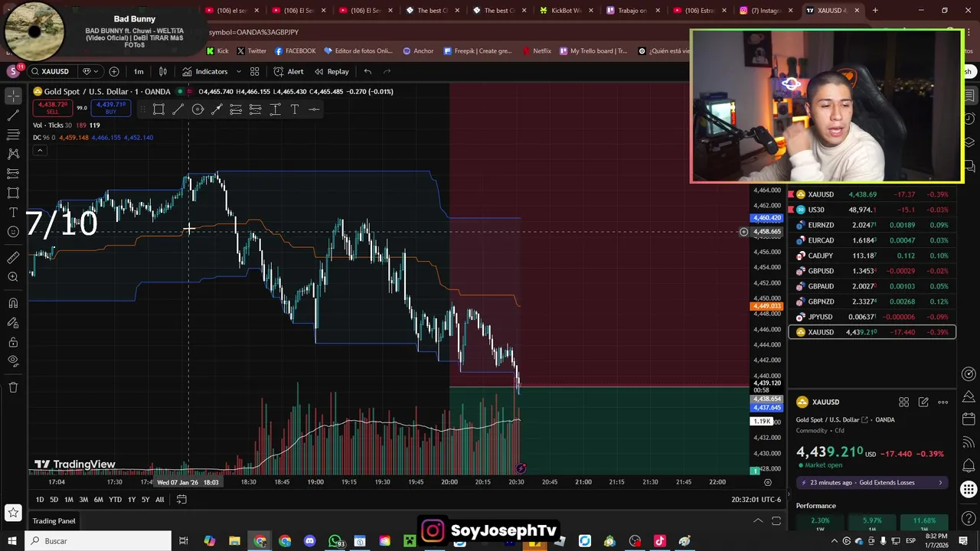Open the Alert button

coord(289,71)
